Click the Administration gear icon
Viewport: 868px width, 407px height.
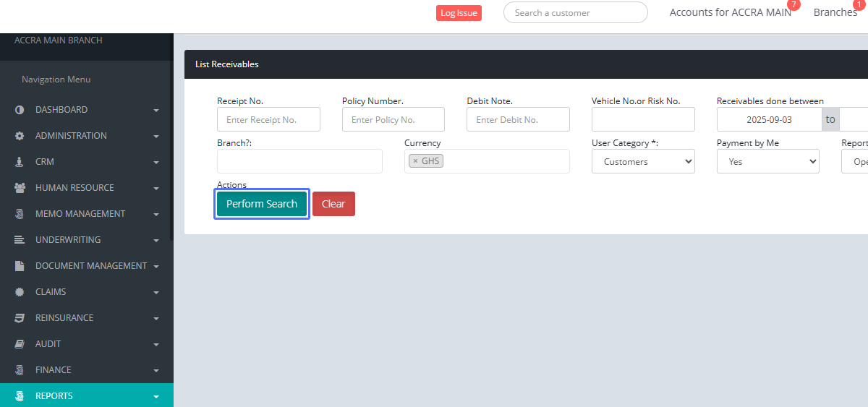(20, 136)
